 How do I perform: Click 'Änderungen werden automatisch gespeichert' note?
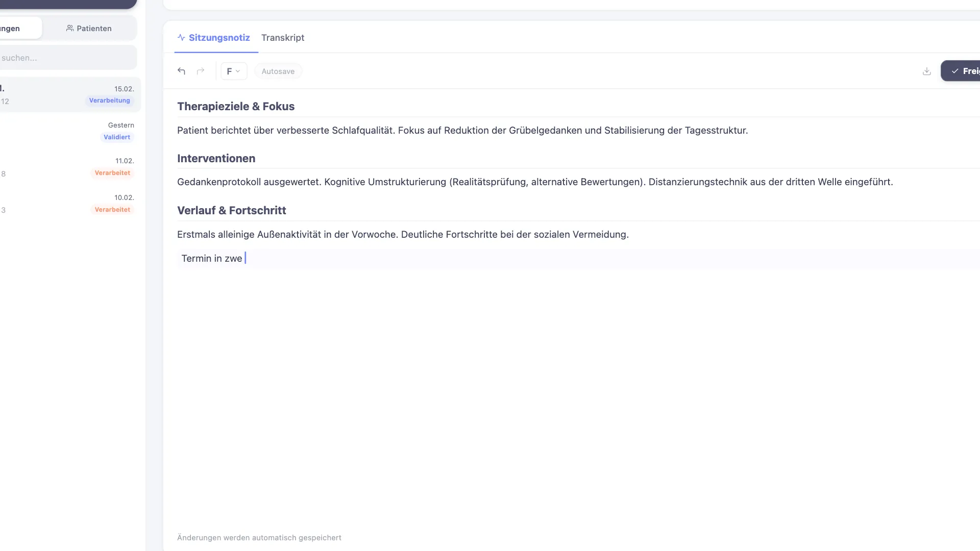tap(259, 537)
